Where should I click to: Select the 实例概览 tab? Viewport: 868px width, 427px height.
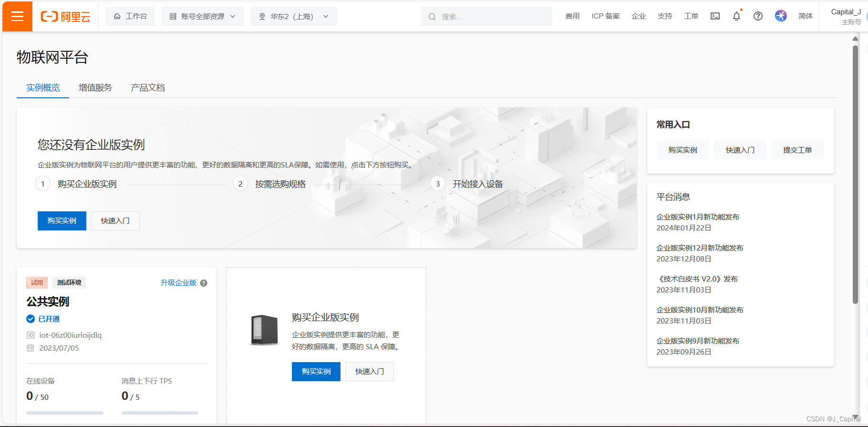click(43, 88)
